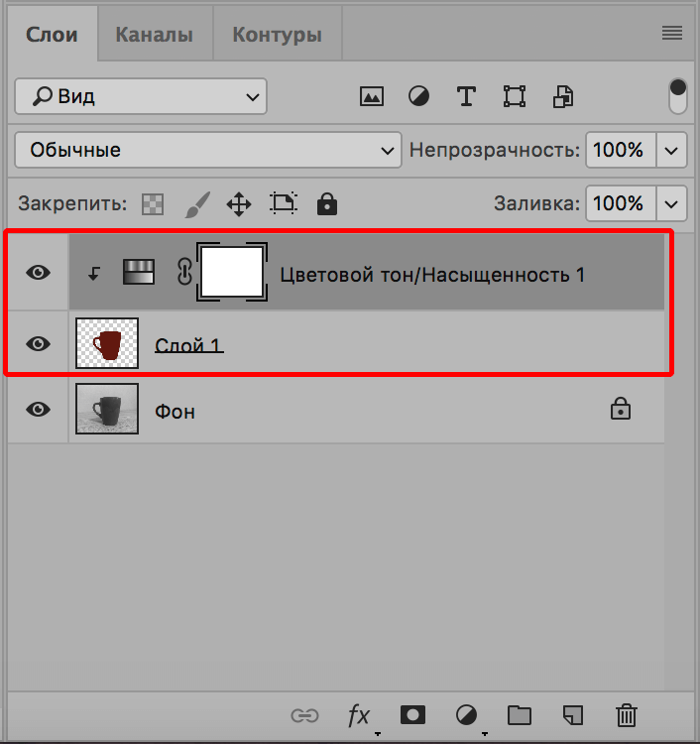Hide the Цветовой тон/Насыщенность 1 layer
Image resolution: width=700 pixels, height=744 pixels.
click(x=39, y=273)
